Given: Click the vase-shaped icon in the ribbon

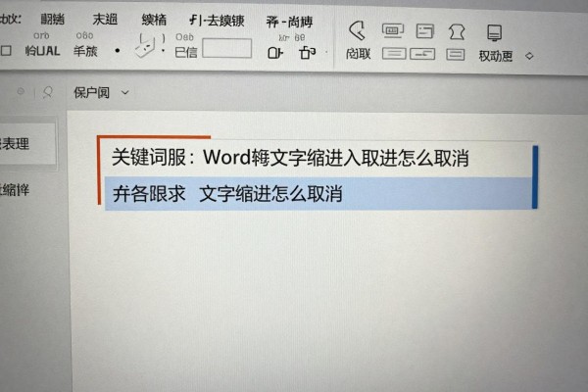Looking at the screenshot, I should (x=457, y=32).
